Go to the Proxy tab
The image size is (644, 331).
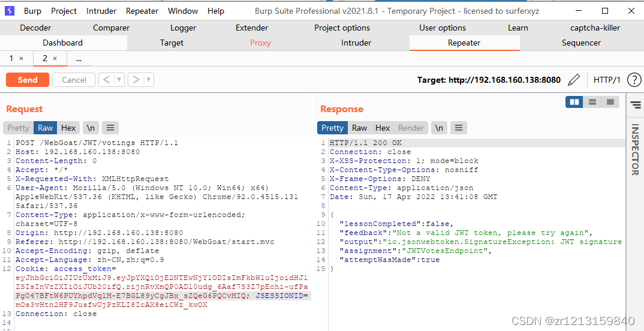pyautogui.click(x=260, y=43)
